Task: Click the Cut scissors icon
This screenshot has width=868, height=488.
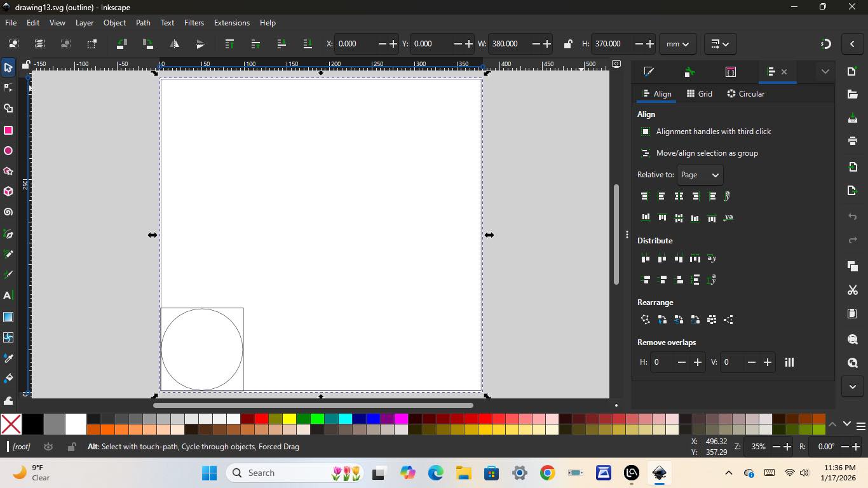Action: click(853, 290)
